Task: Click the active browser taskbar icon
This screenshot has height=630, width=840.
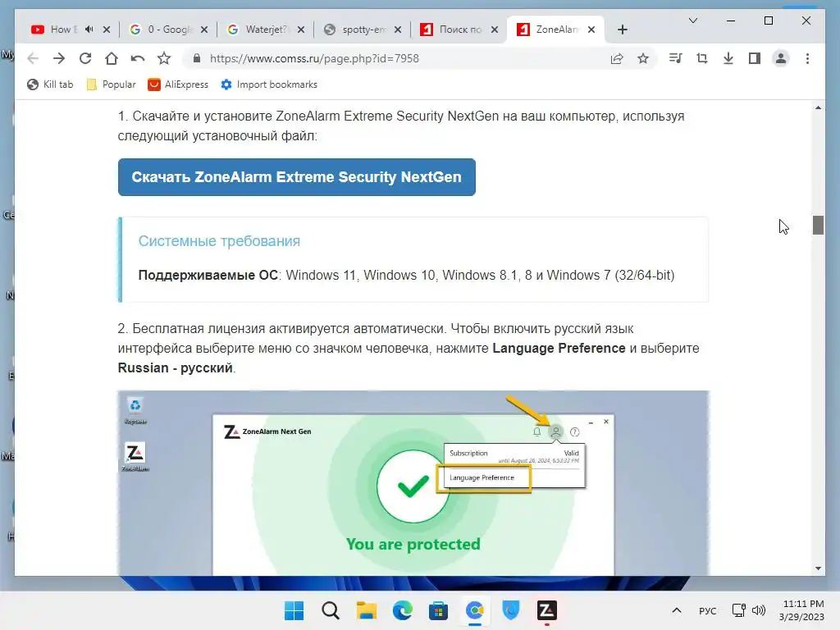Action: (x=475, y=610)
